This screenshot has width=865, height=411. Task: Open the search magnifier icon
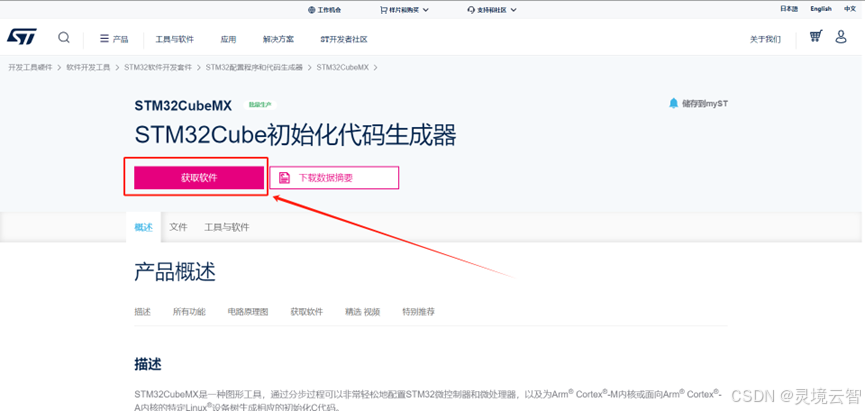click(x=64, y=38)
